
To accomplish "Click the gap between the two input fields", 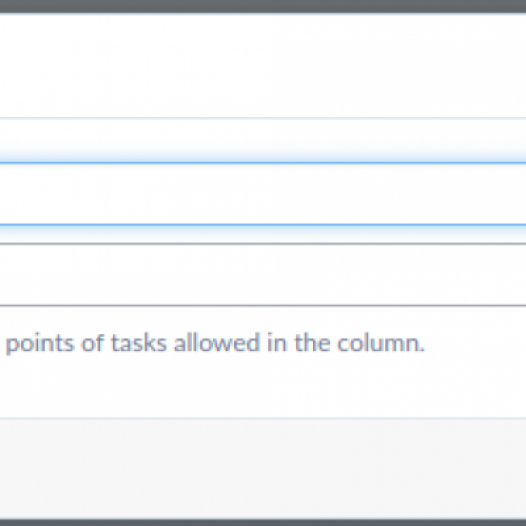I will (x=263, y=234).
